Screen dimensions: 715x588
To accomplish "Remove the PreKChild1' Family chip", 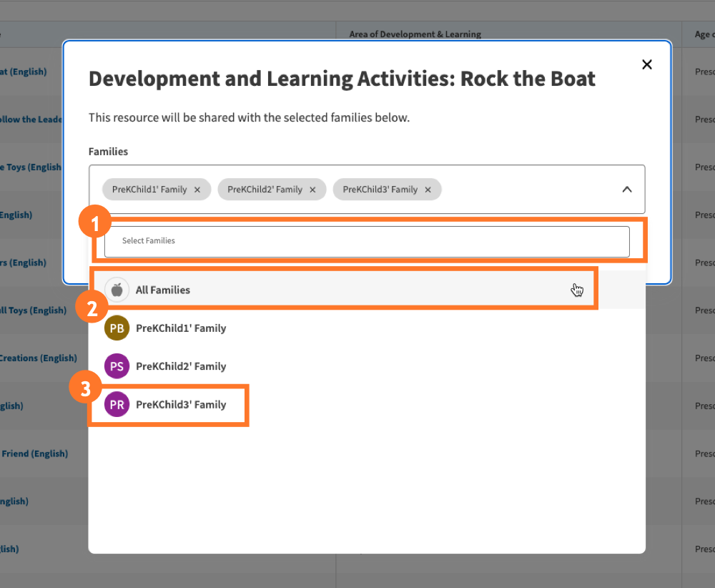I will 197,190.
